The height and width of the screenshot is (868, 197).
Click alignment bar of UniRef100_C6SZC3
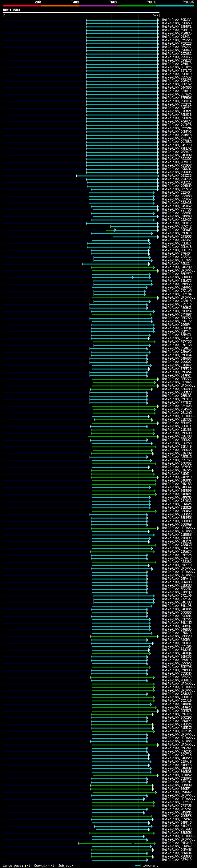point(118,176)
